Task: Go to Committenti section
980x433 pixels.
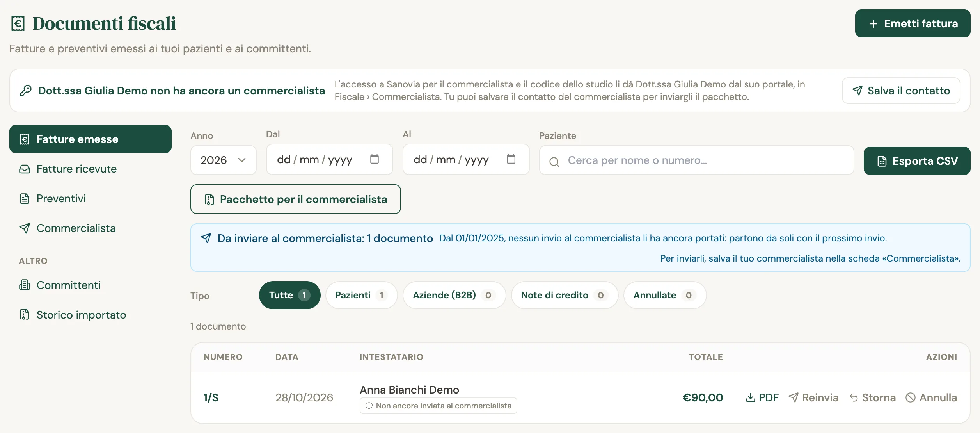Action: pyautogui.click(x=91, y=285)
